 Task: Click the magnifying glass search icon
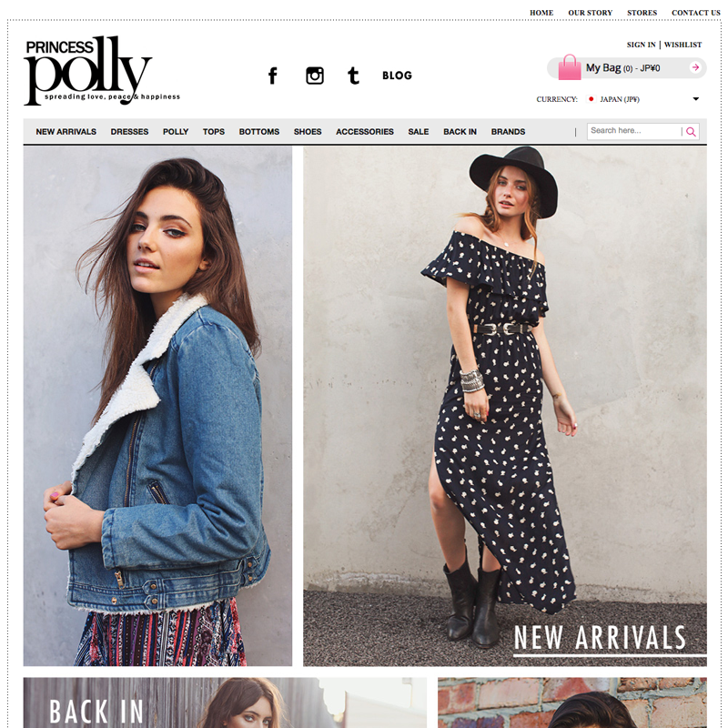coord(691,132)
